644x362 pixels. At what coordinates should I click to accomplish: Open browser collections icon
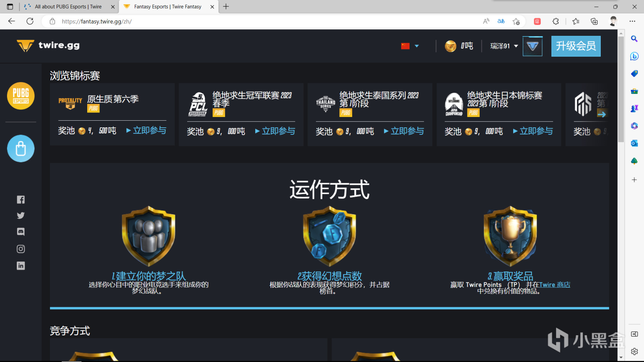pos(594,21)
